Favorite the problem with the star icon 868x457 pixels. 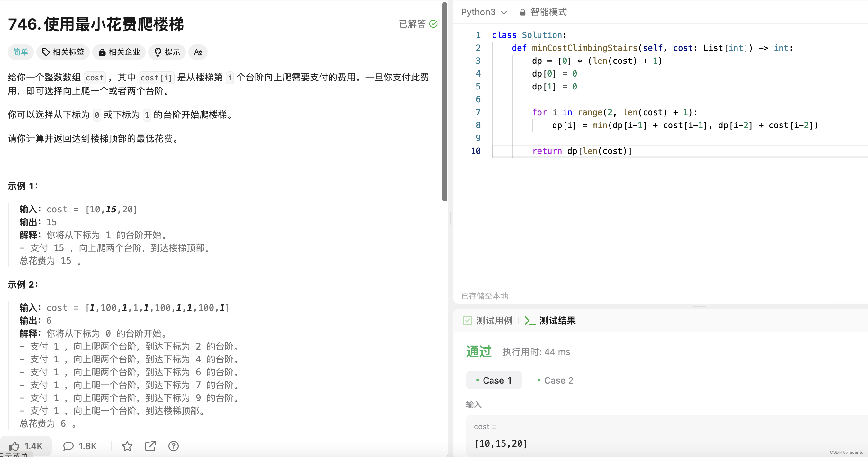coord(127,446)
